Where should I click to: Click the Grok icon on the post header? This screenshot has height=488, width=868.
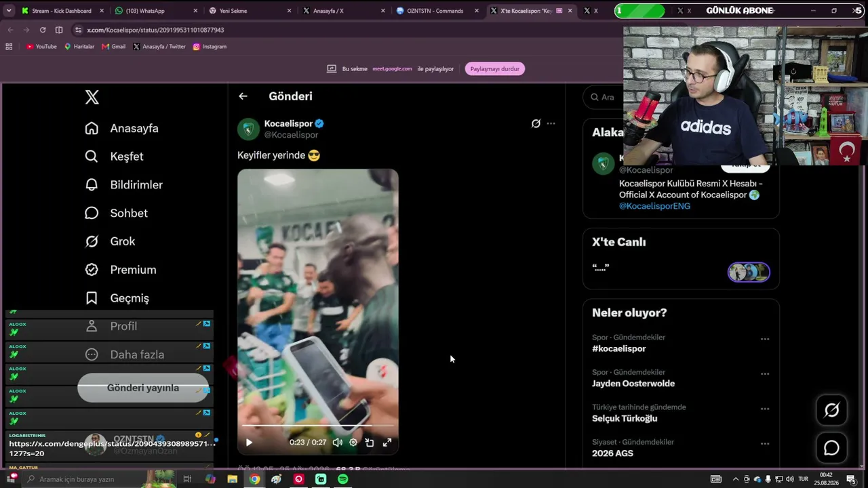pyautogui.click(x=536, y=123)
